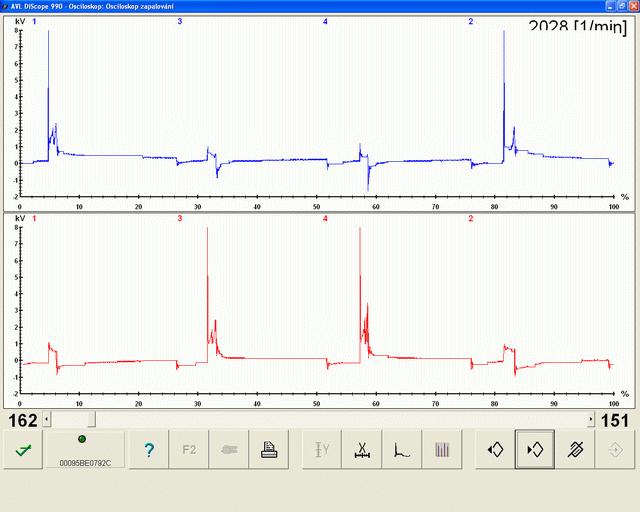Click the blue cylinder 3 marker

pyautogui.click(x=180, y=21)
